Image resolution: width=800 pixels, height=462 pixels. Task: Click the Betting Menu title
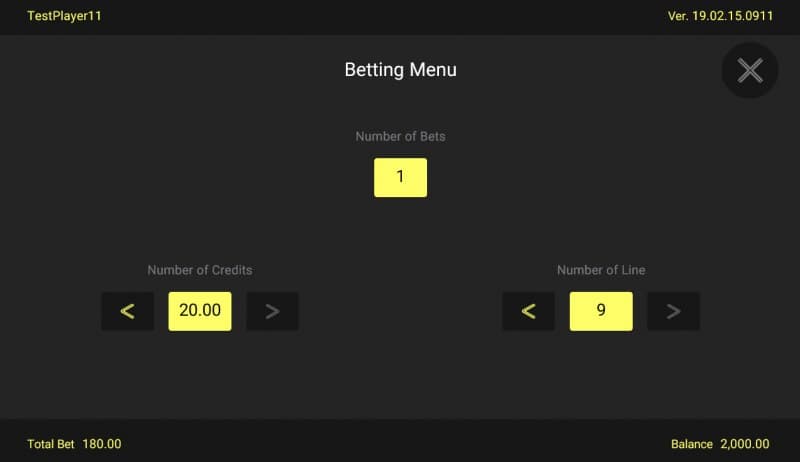tap(400, 70)
